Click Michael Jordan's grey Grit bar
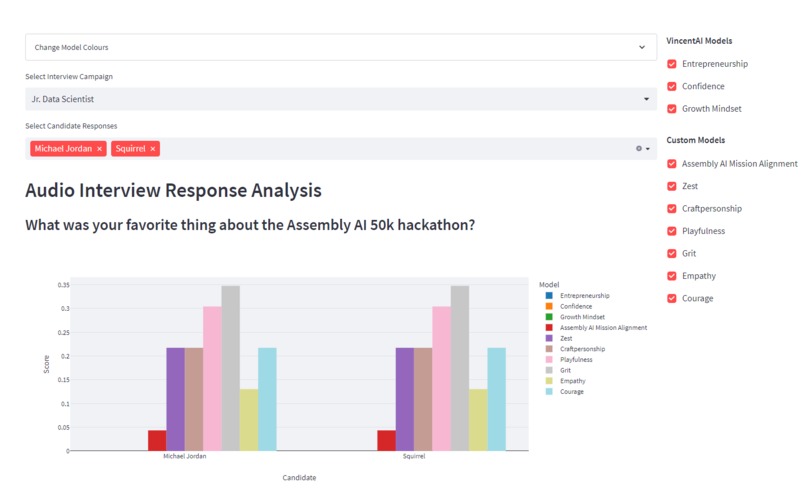The image size is (806, 492). [x=231, y=368]
